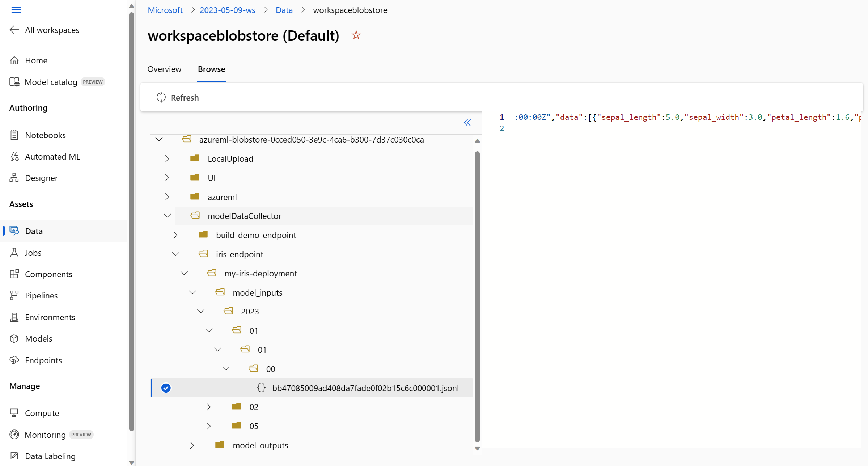This screenshot has width=868, height=466.
Task: Open Notebooks from the sidebar
Action: (45, 135)
